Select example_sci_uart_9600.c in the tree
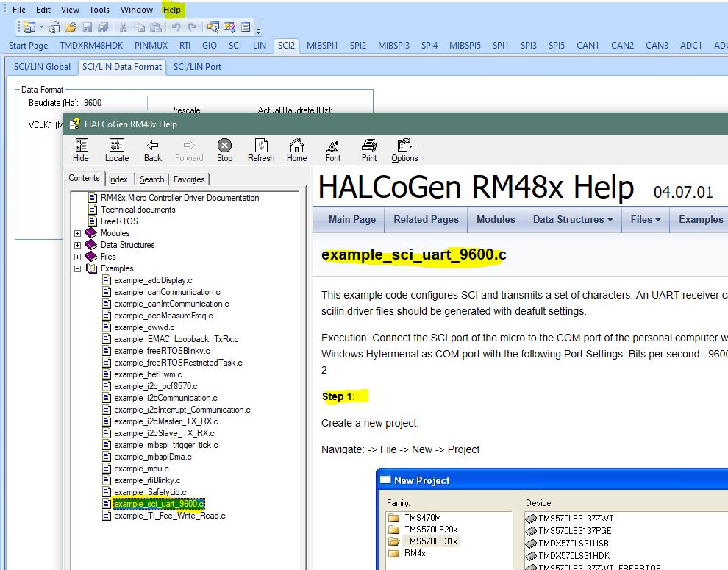728x570 pixels. point(159,504)
